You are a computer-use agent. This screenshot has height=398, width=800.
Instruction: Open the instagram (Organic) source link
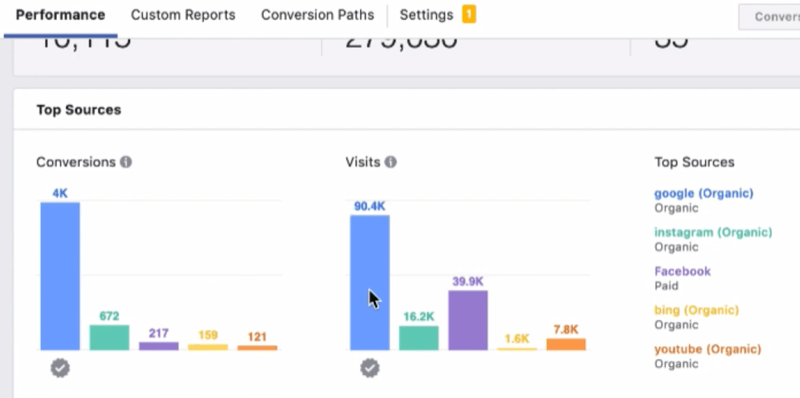click(713, 233)
